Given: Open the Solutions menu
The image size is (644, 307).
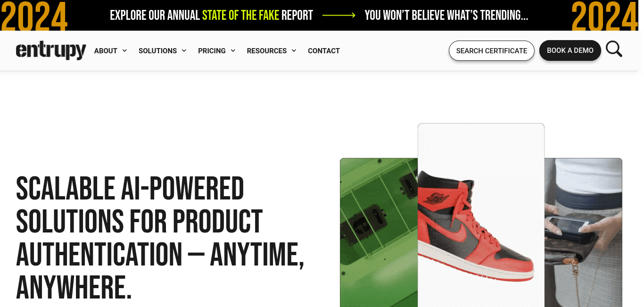Looking at the screenshot, I should click(x=157, y=51).
